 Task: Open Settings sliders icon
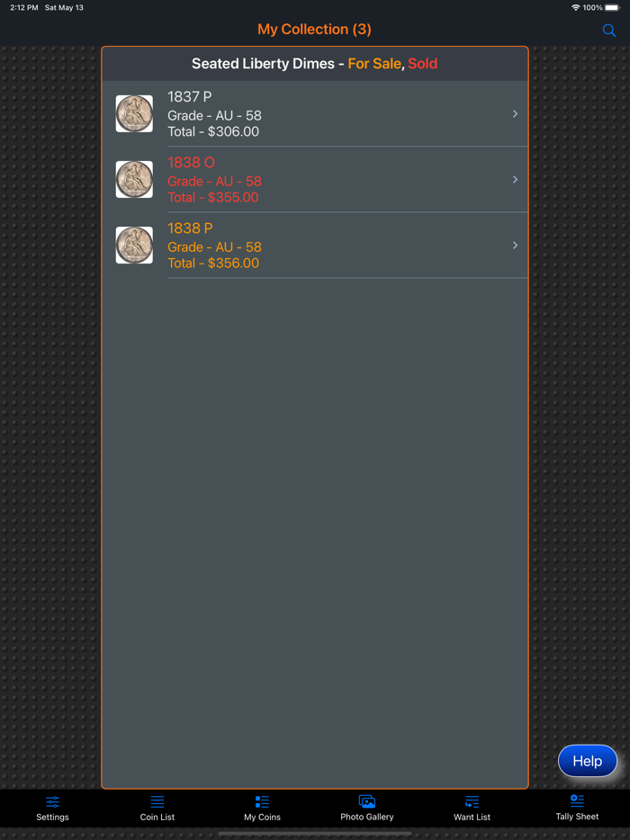click(x=52, y=802)
